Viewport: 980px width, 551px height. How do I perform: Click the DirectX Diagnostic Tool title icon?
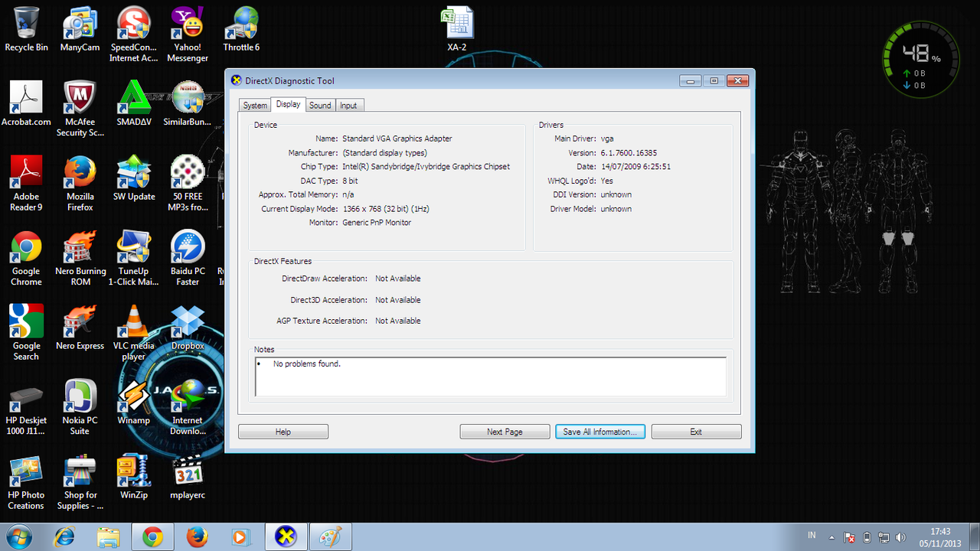point(235,80)
